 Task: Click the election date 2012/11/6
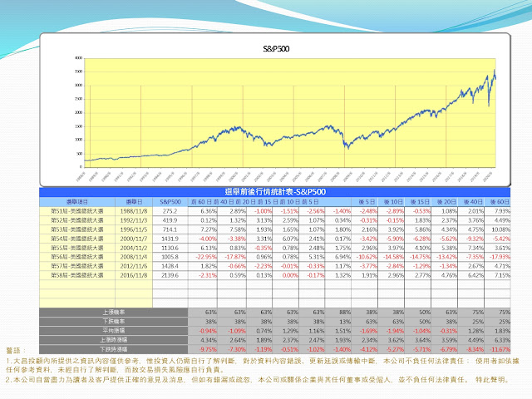(134, 266)
